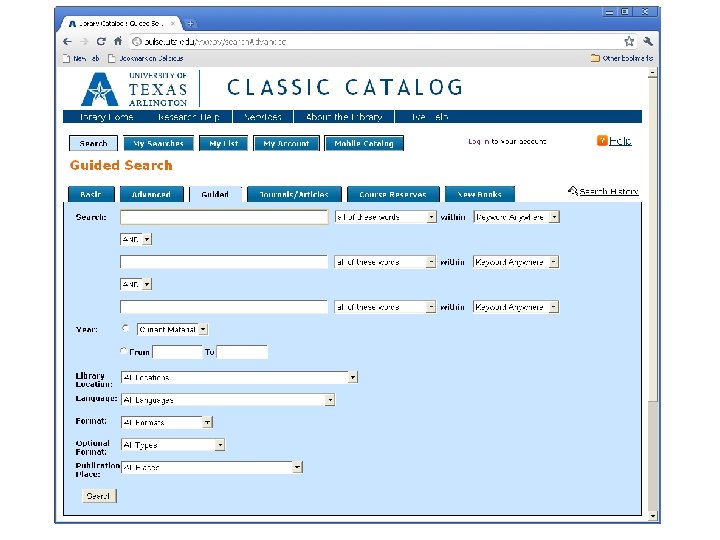Switch to the Course Reserves tab
Screen dimensions: 720x540
(393, 194)
